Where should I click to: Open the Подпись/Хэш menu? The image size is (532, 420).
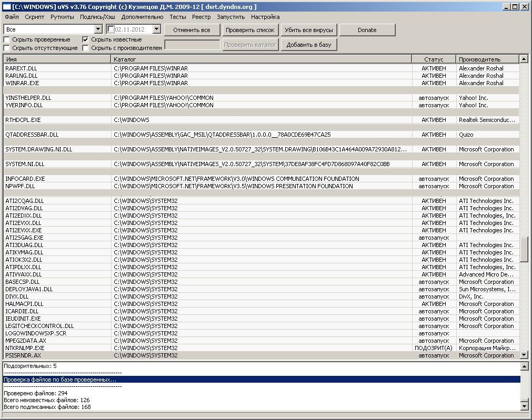coord(97,17)
